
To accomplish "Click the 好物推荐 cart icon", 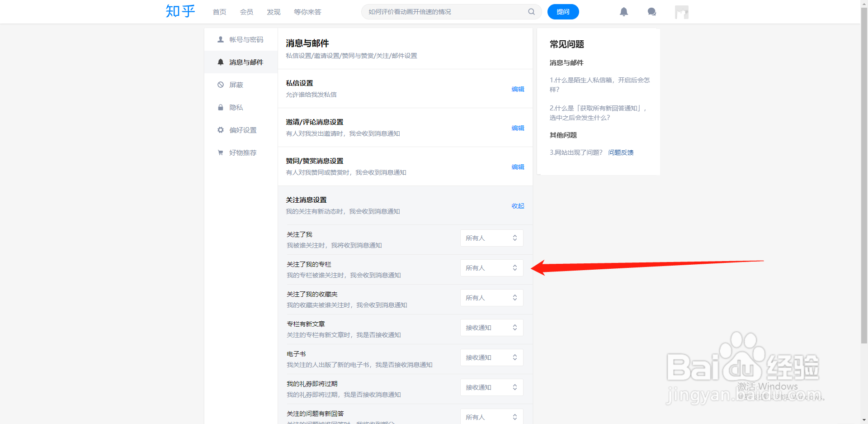I will [x=220, y=152].
